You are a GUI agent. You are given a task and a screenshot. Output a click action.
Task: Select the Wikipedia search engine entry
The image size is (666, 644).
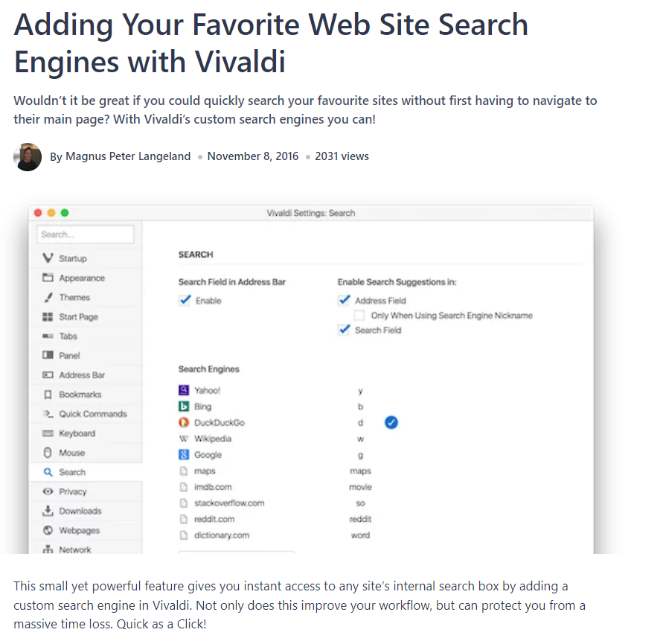pos(212,439)
